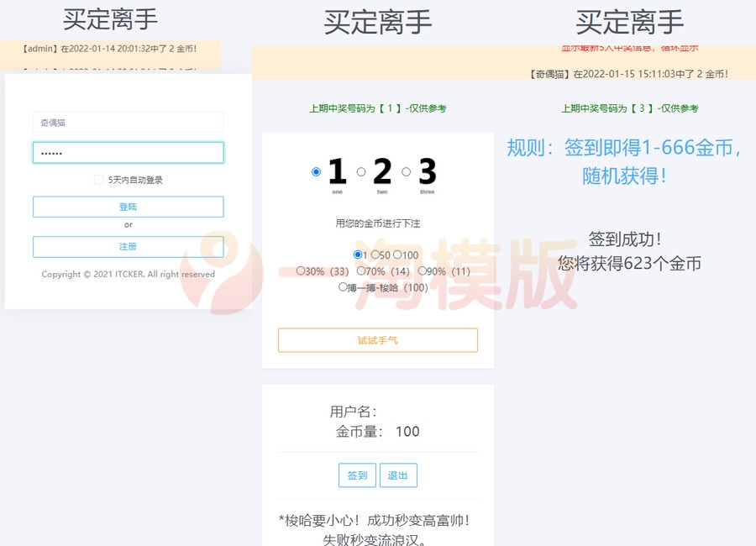Click the Copyright ITCKER footer text
The height and width of the screenshot is (546, 756).
pyautogui.click(x=128, y=274)
